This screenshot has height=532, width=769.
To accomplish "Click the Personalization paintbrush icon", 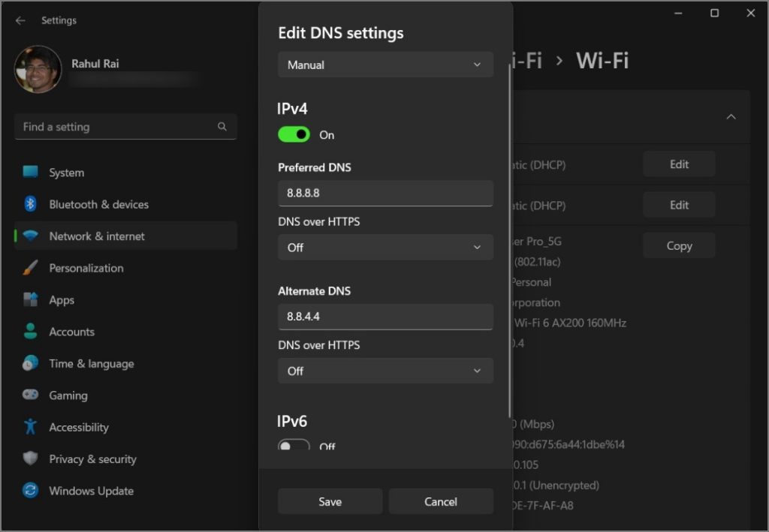I will (x=30, y=267).
